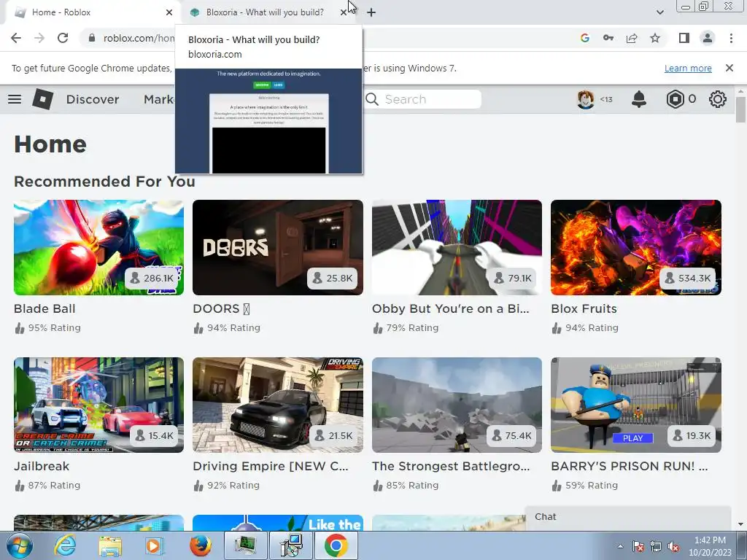This screenshot has height=560, width=747.
Task: Click the Recommended For You heading
Action: 104,182
